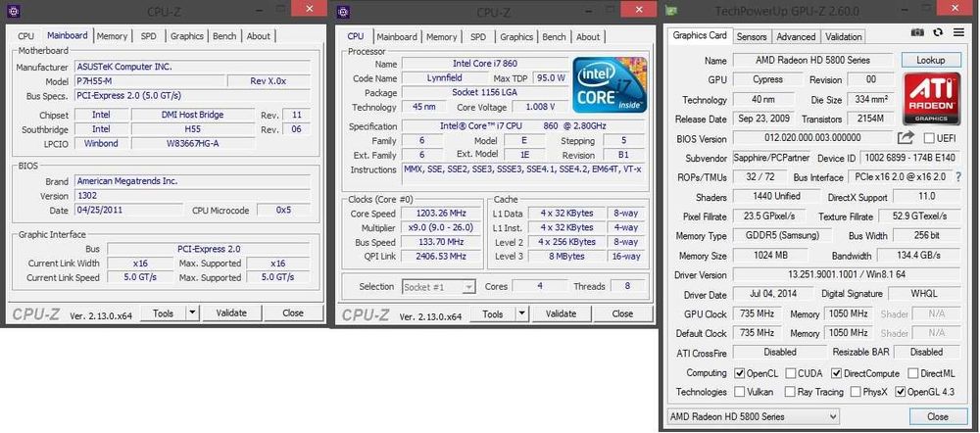This screenshot has width=980, height=433.
Task: Click the Level 3 cache value 8 MBytes
Action: (566, 257)
